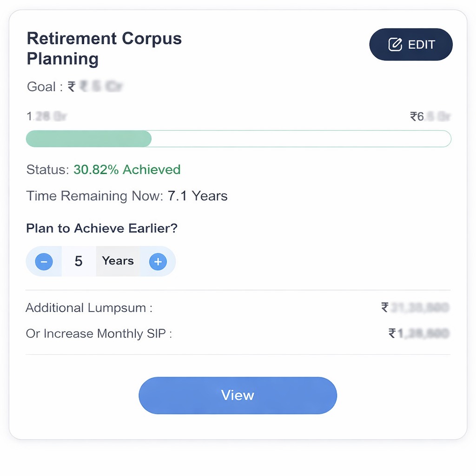Click the 7.1 Years time remaining value
This screenshot has width=476, height=476.
[x=198, y=196]
